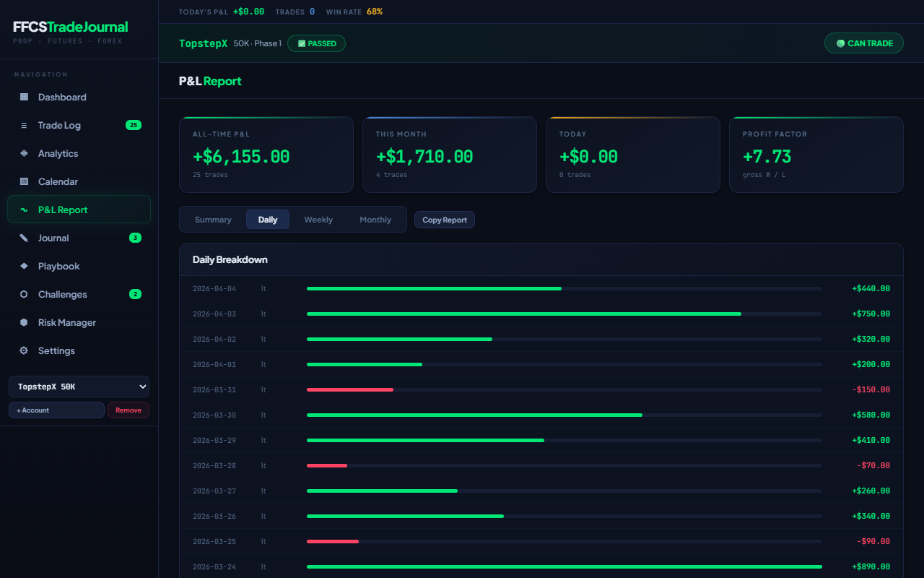Go to Challenges in sidebar
Viewport: 924px width, 578px height.
(x=79, y=294)
